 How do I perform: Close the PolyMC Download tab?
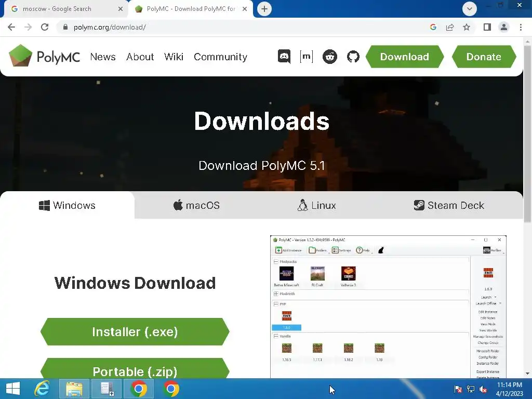(245, 9)
